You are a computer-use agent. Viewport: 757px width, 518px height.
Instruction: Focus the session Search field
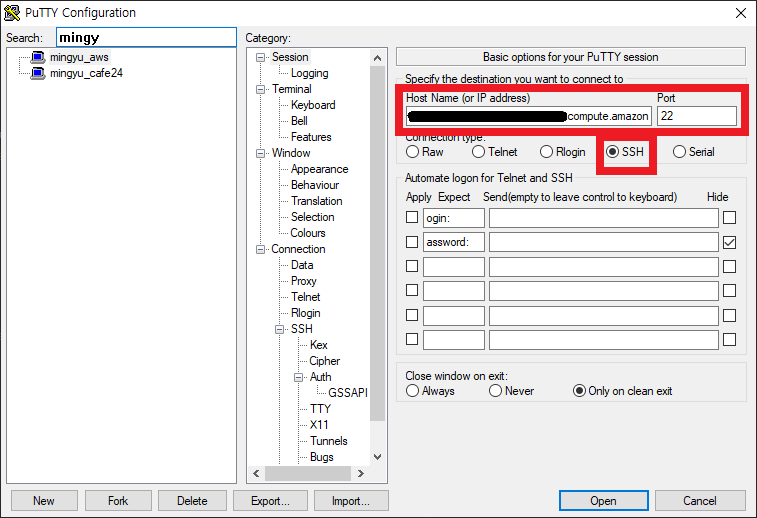(x=146, y=38)
